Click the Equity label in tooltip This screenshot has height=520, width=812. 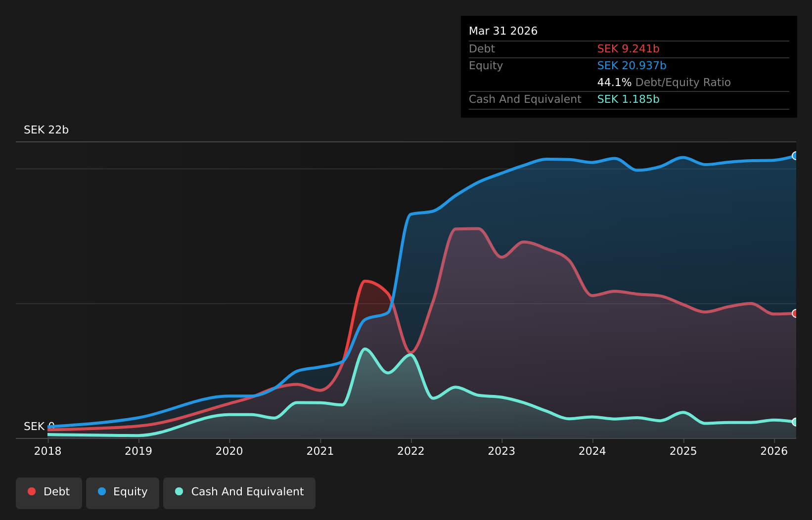click(x=486, y=66)
